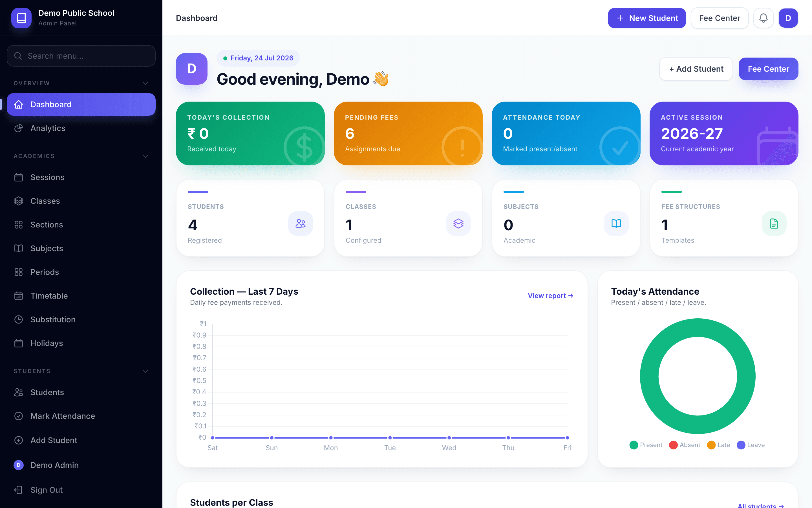The width and height of the screenshot is (812, 508).
Task: Click the pie chart icon beside Analytics
Action: point(19,128)
